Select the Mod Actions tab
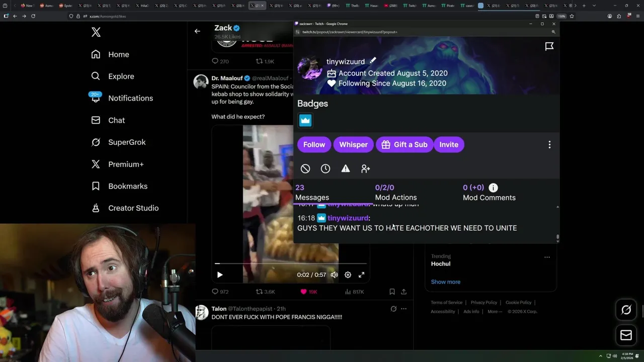Image resolution: width=644 pixels, height=362 pixels. coord(396,193)
